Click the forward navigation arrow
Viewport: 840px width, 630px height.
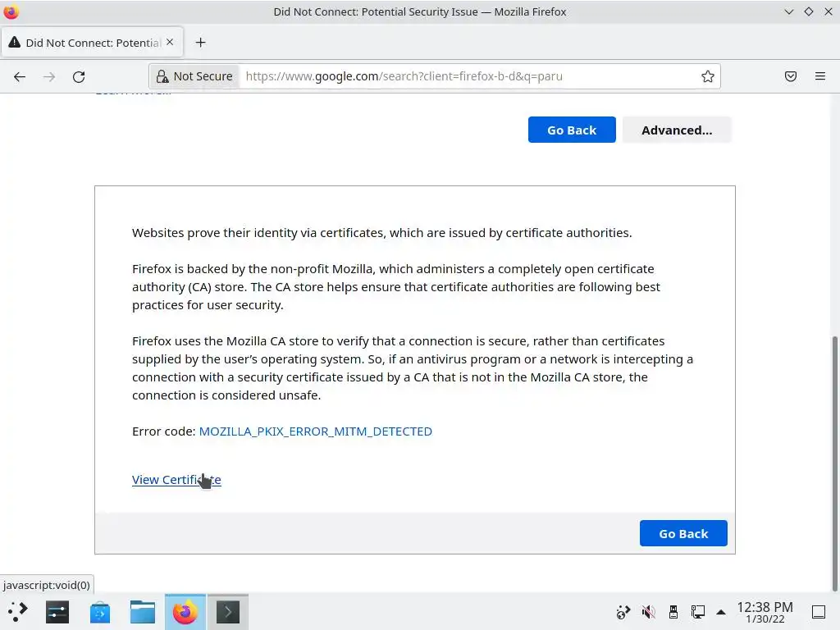[x=49, y=76]
